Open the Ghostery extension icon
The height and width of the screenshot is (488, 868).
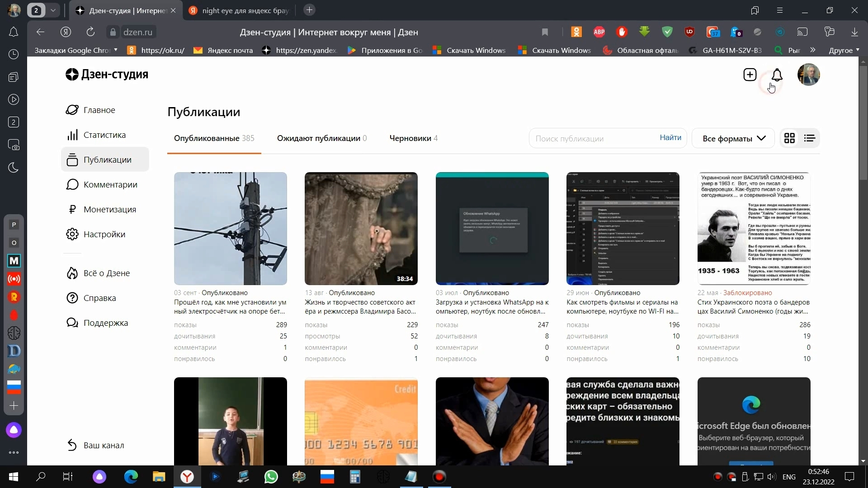pyautogui.click(x=736, y=32)
